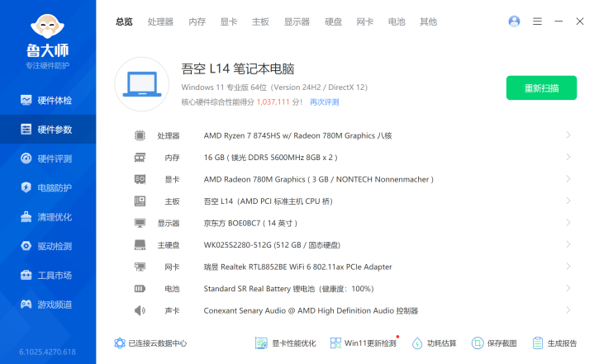Click the laptop computer icon
The image size is (594, 364).
pos(142,84)
